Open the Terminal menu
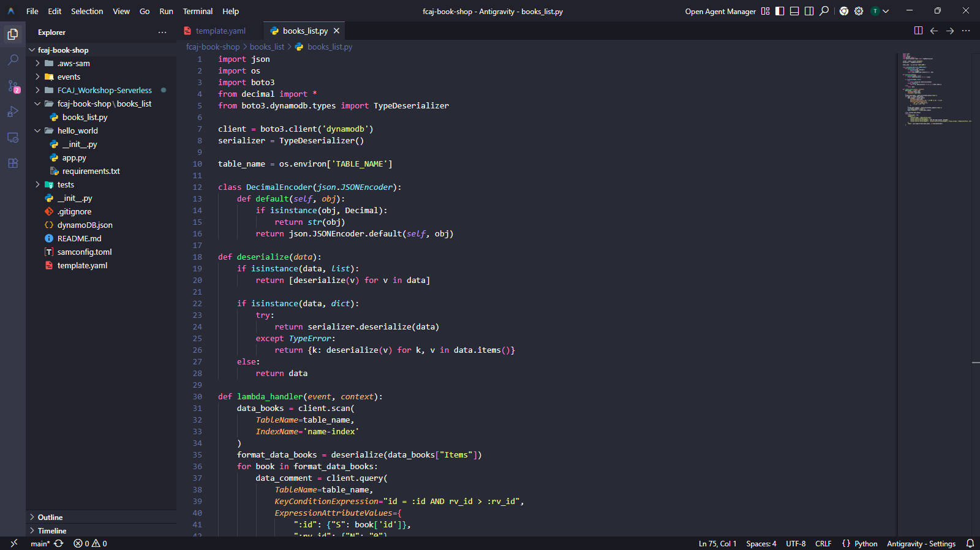Viewport: 980px width, 550px height. [x=198, y=11]
